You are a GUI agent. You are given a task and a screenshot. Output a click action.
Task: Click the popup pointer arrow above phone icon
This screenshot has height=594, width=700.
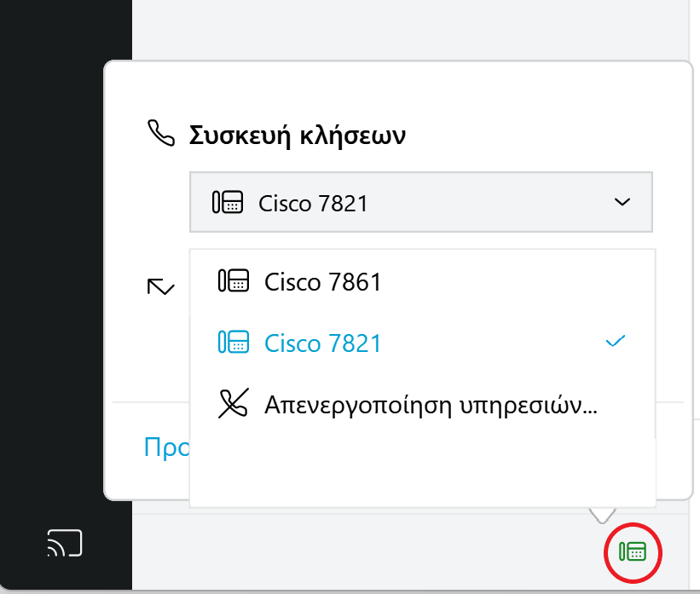pyautogui.click(x=602, y=515)
